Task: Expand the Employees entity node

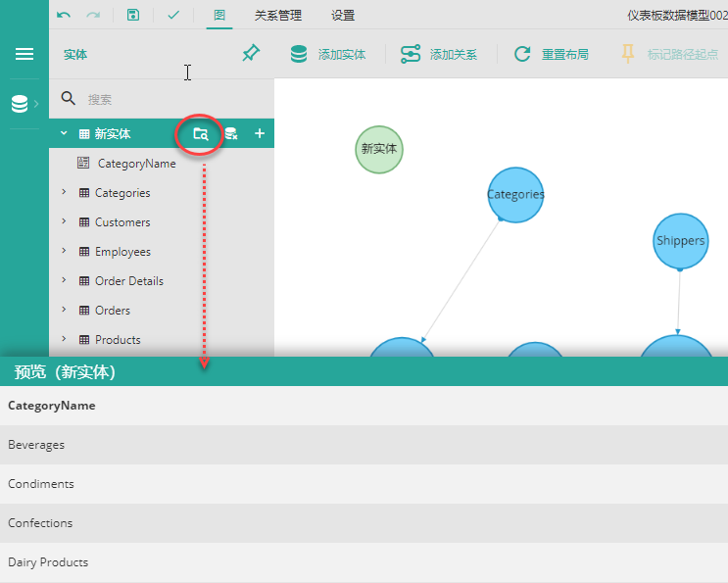Action: click(64, 252)
